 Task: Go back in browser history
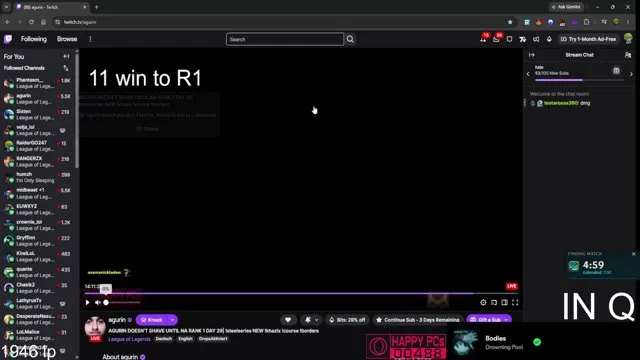click(7, 22)
